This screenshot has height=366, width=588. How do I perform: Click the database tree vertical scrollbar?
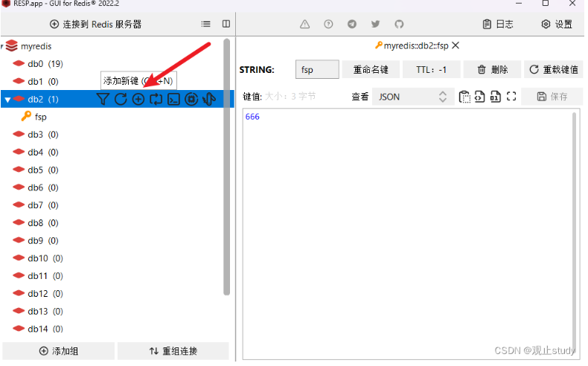click(226, 167)
